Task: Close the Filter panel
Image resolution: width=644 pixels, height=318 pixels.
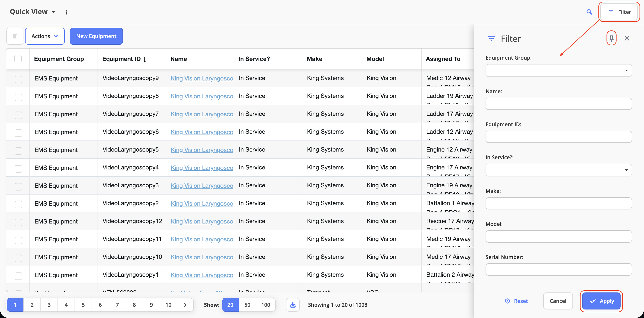Action: click(x=627, y=38)
